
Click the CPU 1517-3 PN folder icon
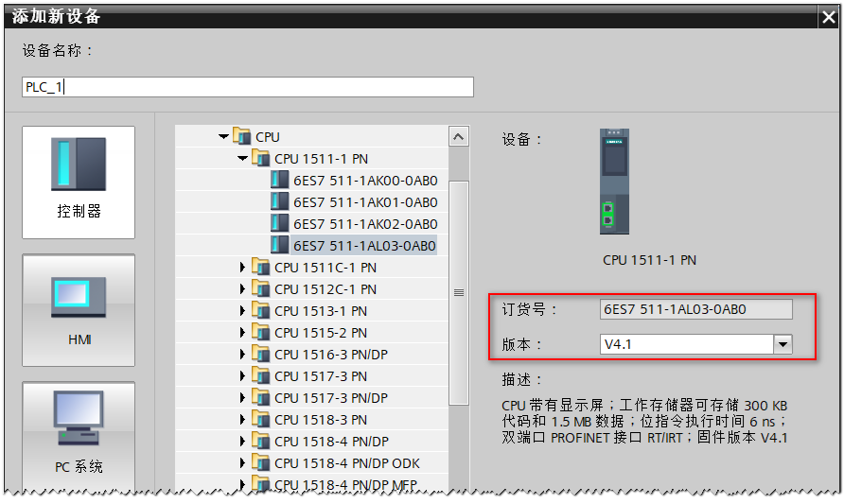click(x=261, y=376)
